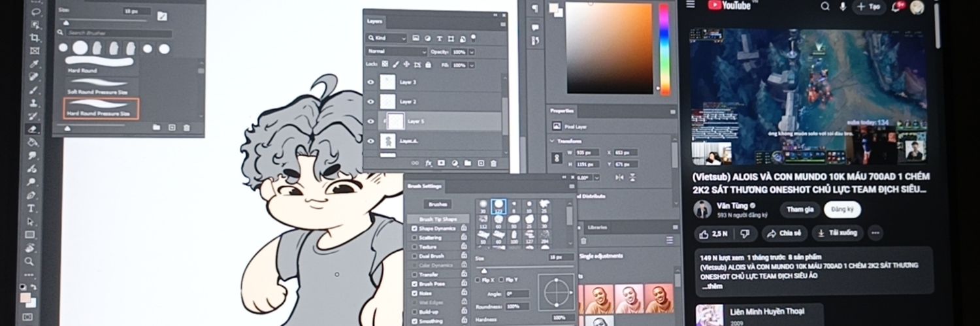
Task: Select the Clone Stamp tool
Action: coord(34,103)
